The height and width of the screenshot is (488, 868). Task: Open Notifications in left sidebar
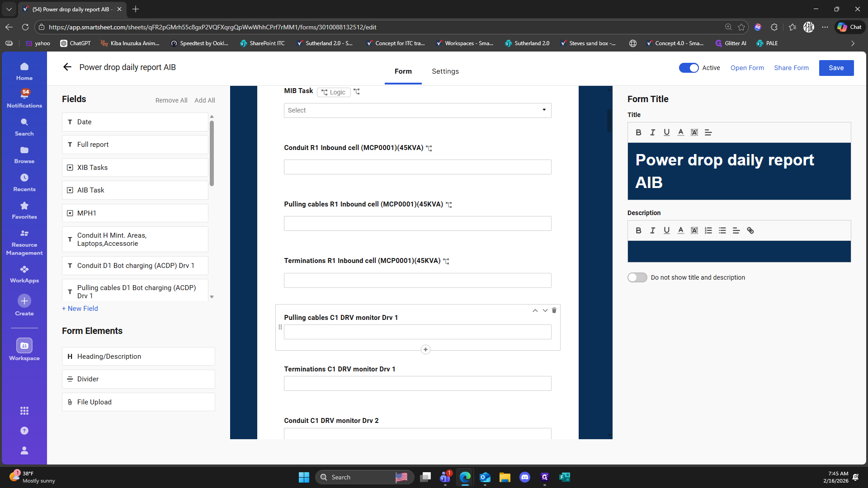tap(24, 98)
